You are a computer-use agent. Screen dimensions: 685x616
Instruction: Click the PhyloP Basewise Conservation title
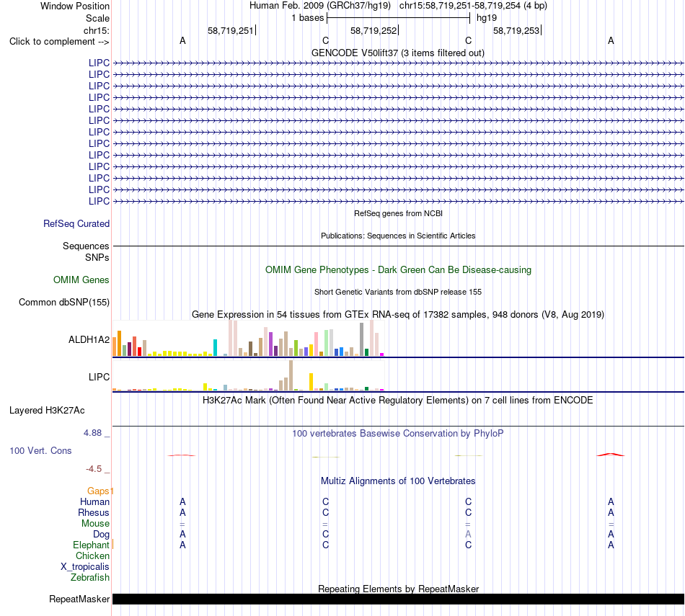tap(397, 434)
